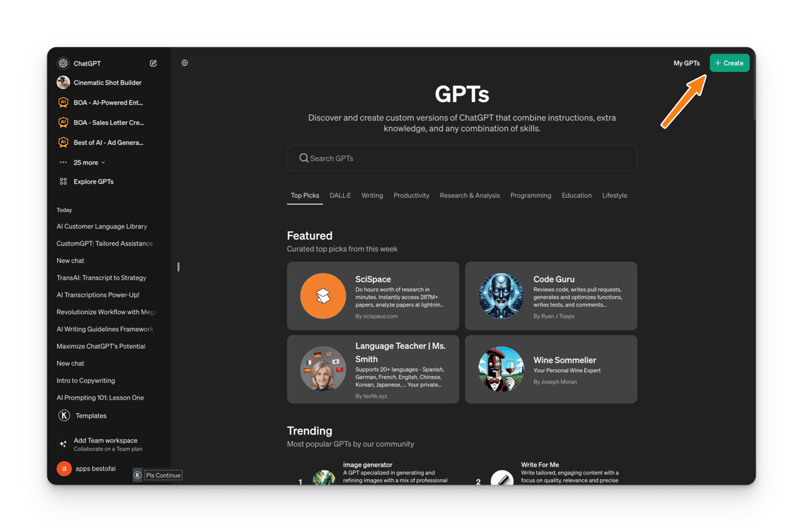
Task: Select the Lifestyle tab
Action: click(x=615, y=196)
